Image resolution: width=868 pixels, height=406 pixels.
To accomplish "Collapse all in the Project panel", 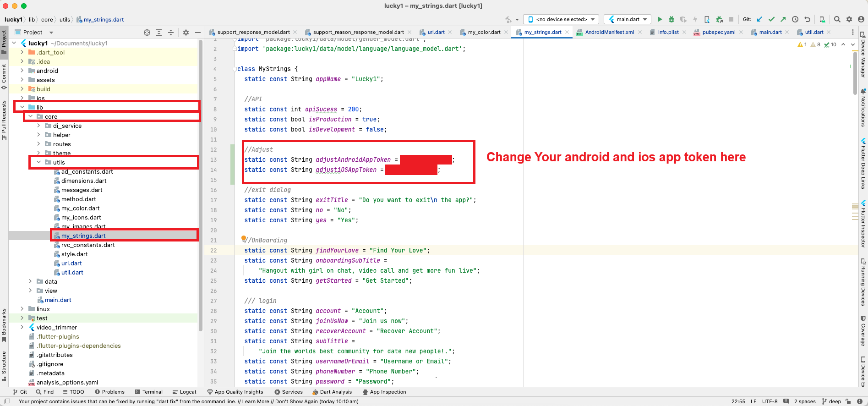I will [x=171, y=33].
